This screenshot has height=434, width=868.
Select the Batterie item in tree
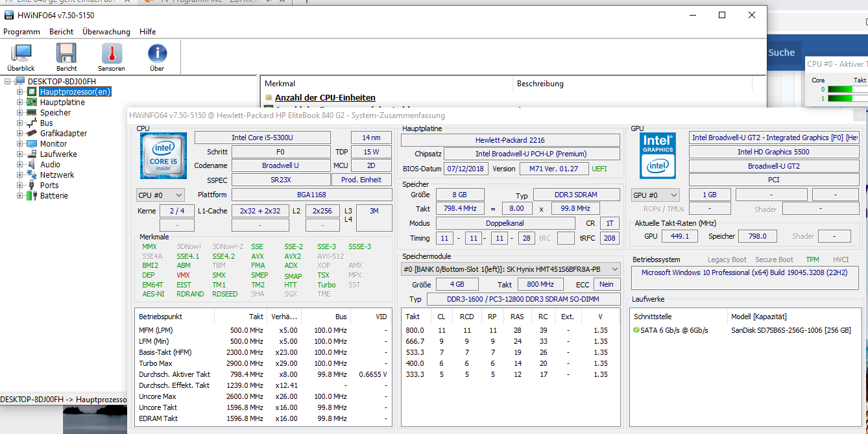tap(53, 196)
